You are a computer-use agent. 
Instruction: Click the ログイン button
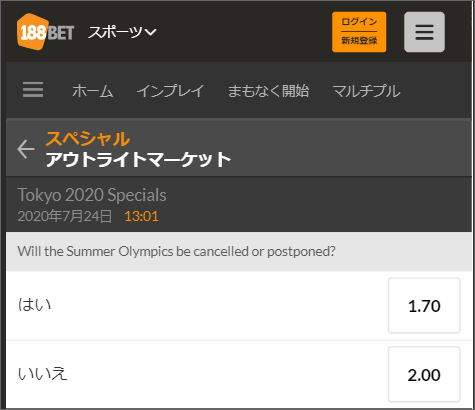tap(359, 22)
